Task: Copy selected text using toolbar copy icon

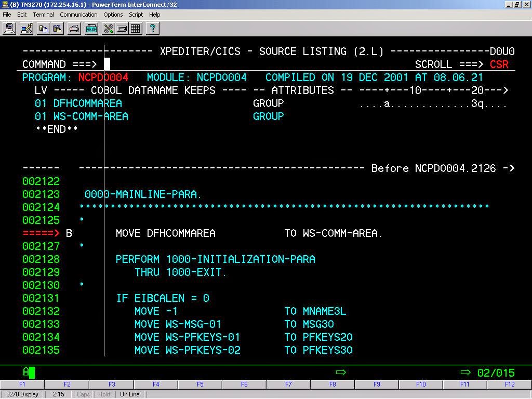Action: [x=44, y=29]
